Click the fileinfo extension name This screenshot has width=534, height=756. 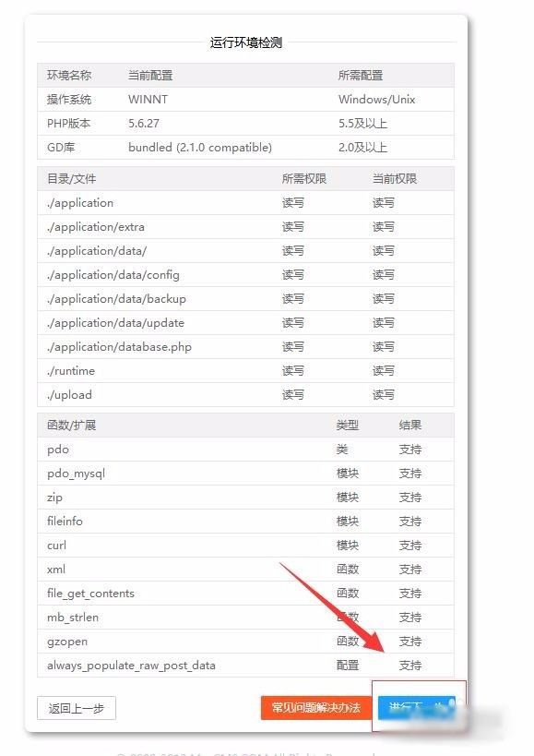[x=65, y=522]
